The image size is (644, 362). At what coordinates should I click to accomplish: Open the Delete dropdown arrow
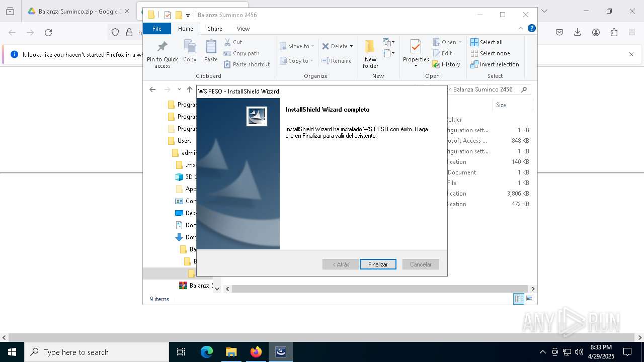click(x=351, y=46)
